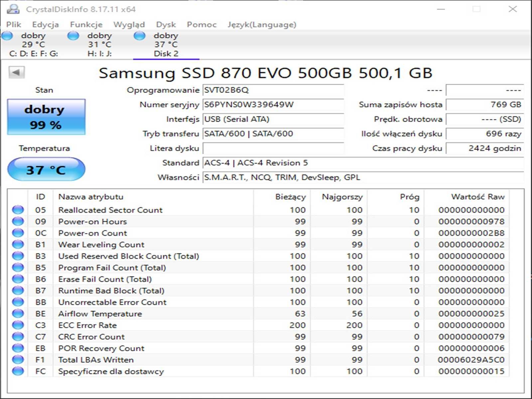This screenshot has width=532, height=399.
Task: Open the Pomoc menu
Action: pos(201,25)
